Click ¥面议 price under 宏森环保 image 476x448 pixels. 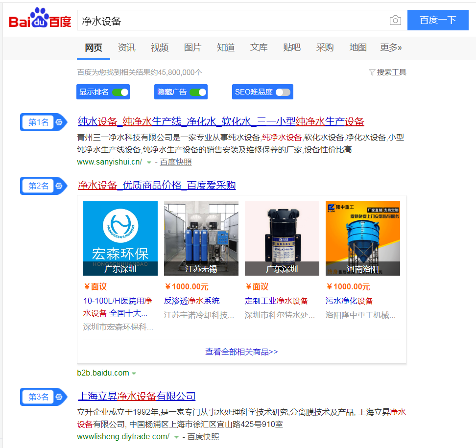point(95,286)
